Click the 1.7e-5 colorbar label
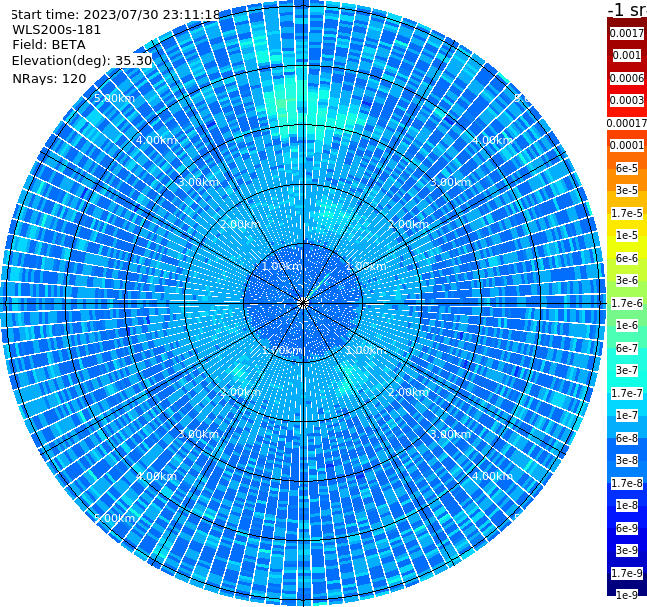The width and height of the screenshot is (647, 607). 627,213
